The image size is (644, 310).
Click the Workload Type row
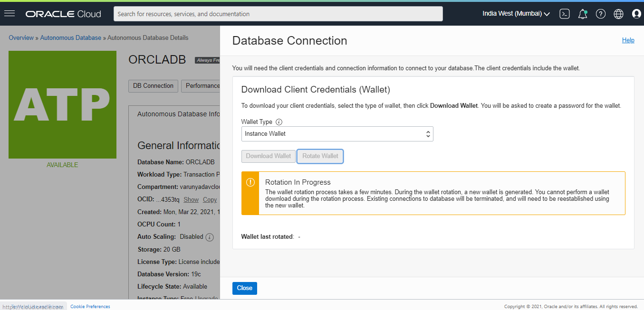click(179, 175)
